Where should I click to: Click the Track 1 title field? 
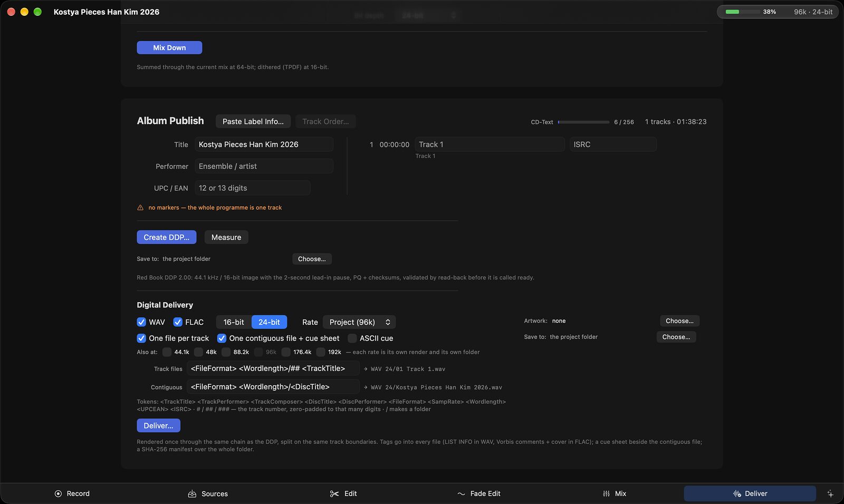point(490,144)
